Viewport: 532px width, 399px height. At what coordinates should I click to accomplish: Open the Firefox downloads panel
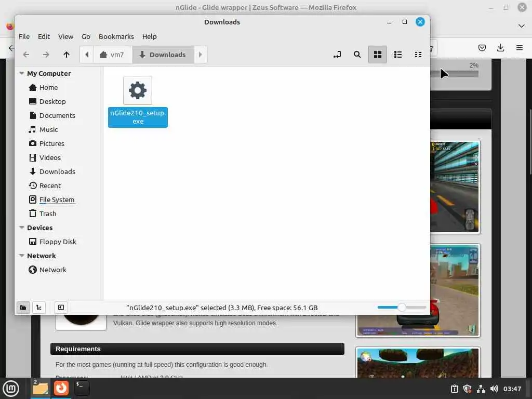pos(500,48)
